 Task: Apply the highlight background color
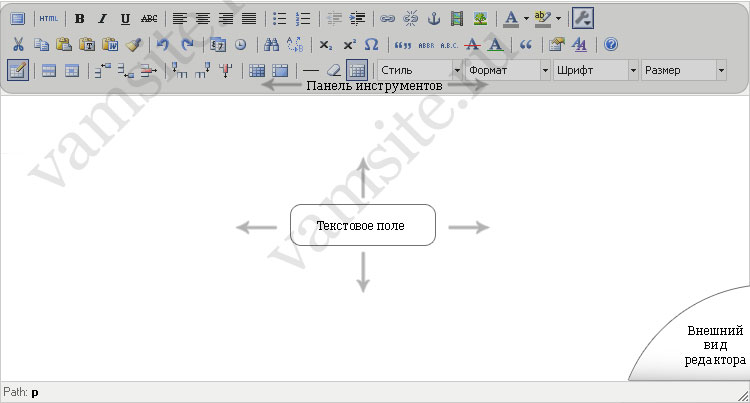(542, 19)
